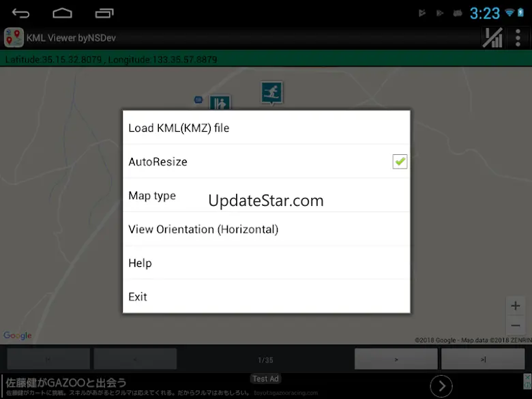Click the map data copyright text

tap(473, 340)
